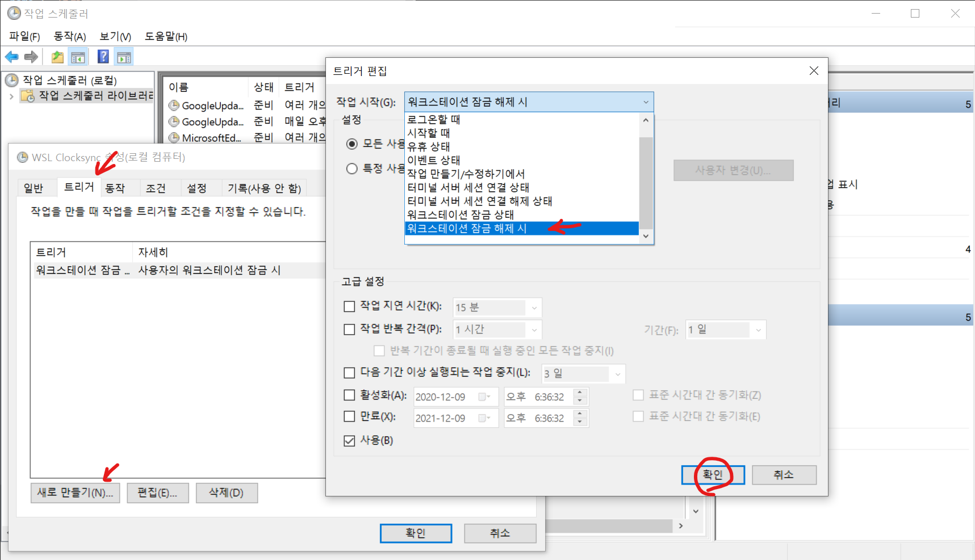Click the MicrosoftEd... task clock icon
975x560 pixels.
coord(174,137)
